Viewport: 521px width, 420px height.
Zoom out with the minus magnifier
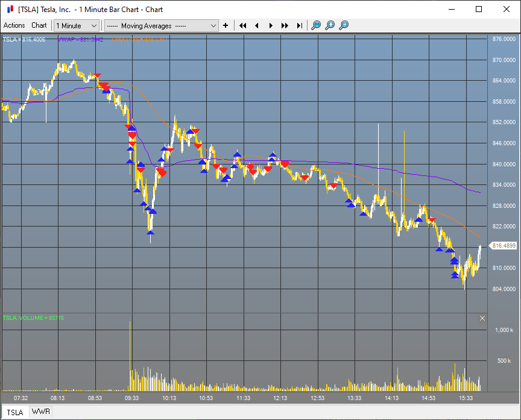[x=344, y=25]
